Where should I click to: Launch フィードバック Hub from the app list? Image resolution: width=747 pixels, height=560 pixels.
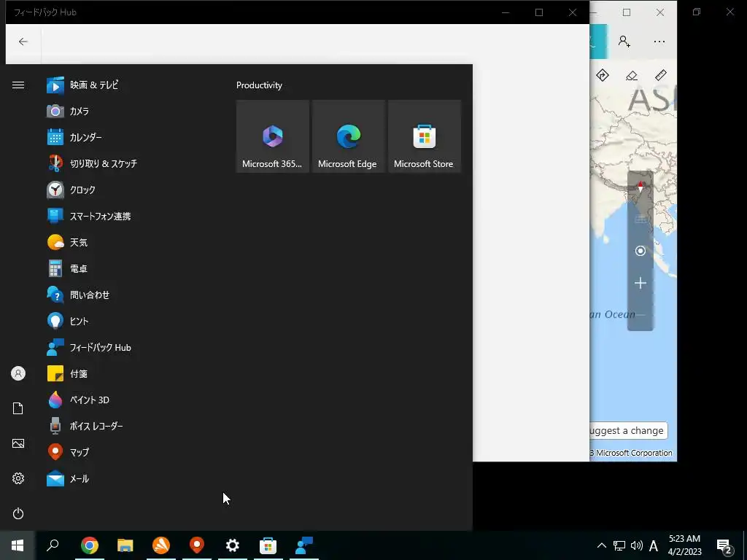coord(128,348)
